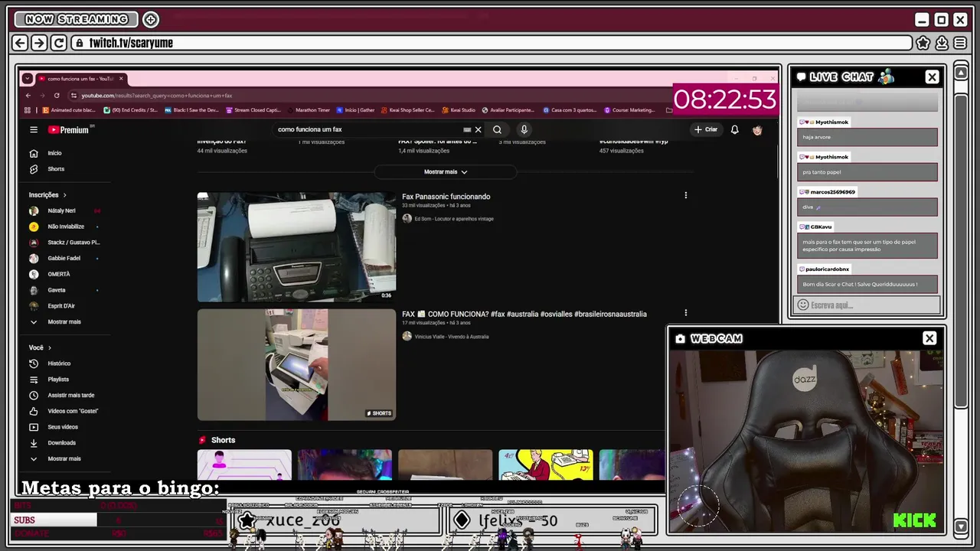Select the 'como funciona um fax - YouTube' tab
Image resolution: width=980 pixels, height=551 pixels.
[80, 78]
